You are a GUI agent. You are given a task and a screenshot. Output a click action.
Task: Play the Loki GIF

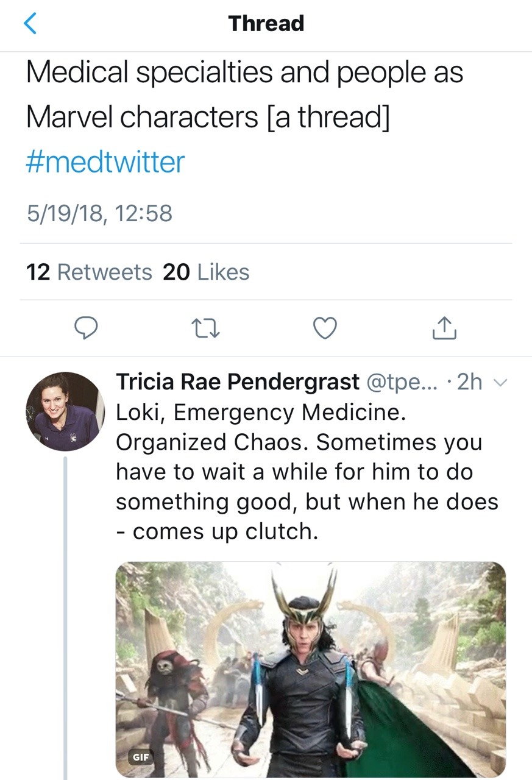coord(311,669)
